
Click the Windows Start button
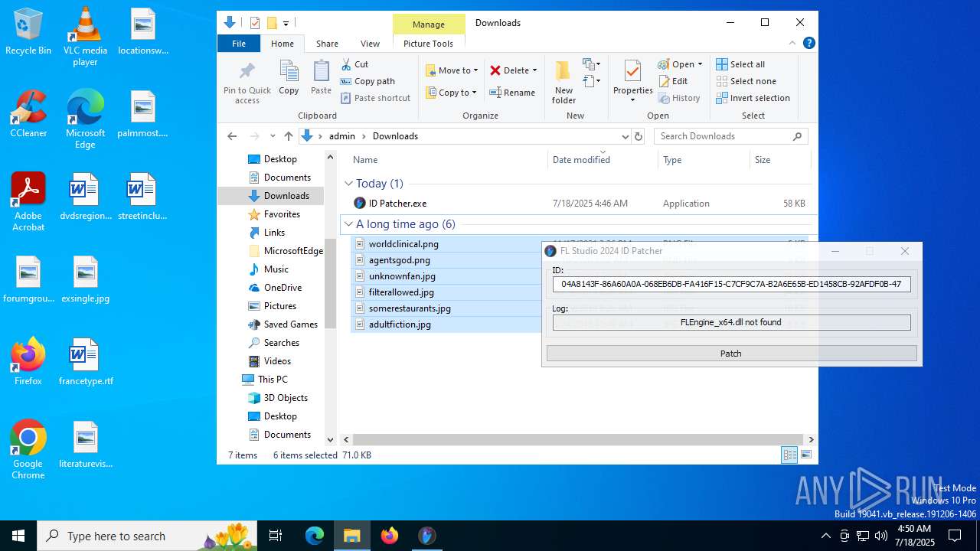pyautogui.click(x=18, y=536)
